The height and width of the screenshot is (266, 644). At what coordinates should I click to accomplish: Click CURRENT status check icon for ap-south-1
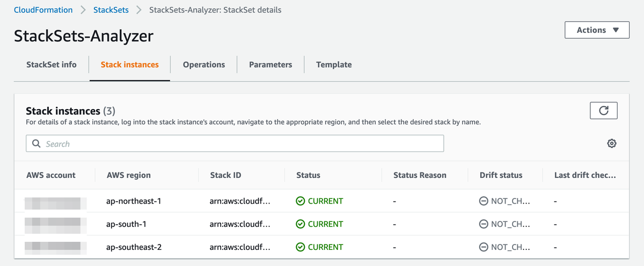(301, 224)
